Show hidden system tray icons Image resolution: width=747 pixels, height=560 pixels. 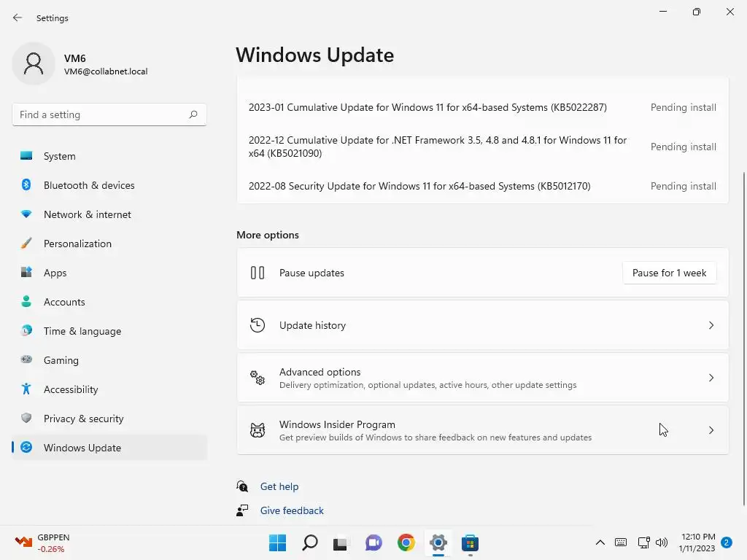click(x=600, y=542)
